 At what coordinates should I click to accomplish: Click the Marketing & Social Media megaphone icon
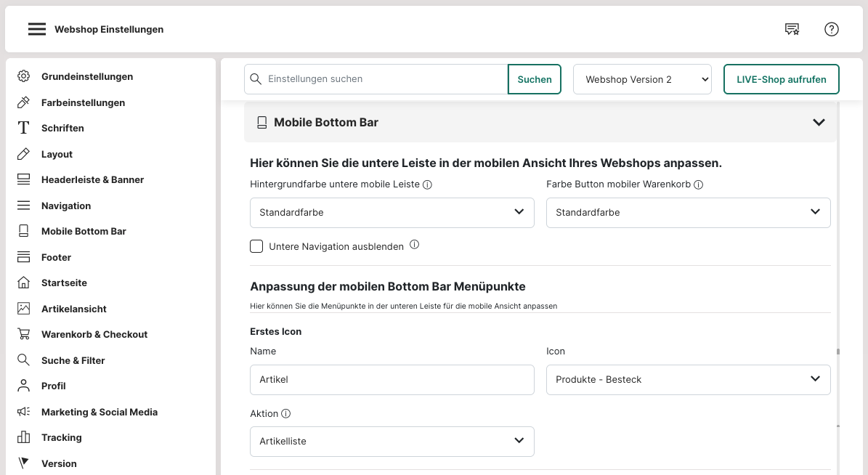(24, 412)
